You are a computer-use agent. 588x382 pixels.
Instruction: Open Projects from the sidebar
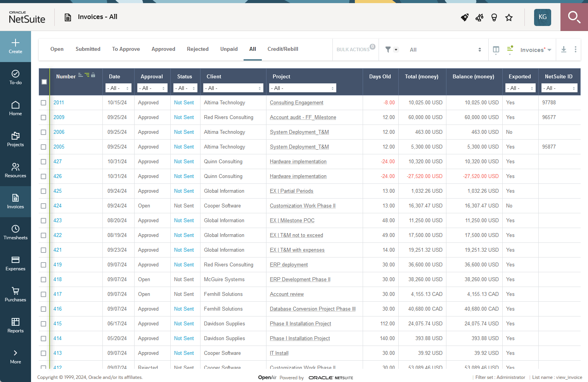[x=16, y=140]
